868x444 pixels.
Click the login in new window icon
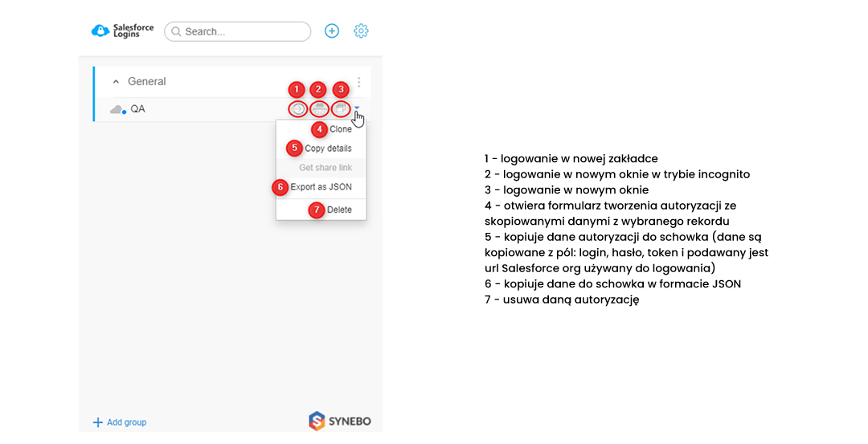pos(341,109)
